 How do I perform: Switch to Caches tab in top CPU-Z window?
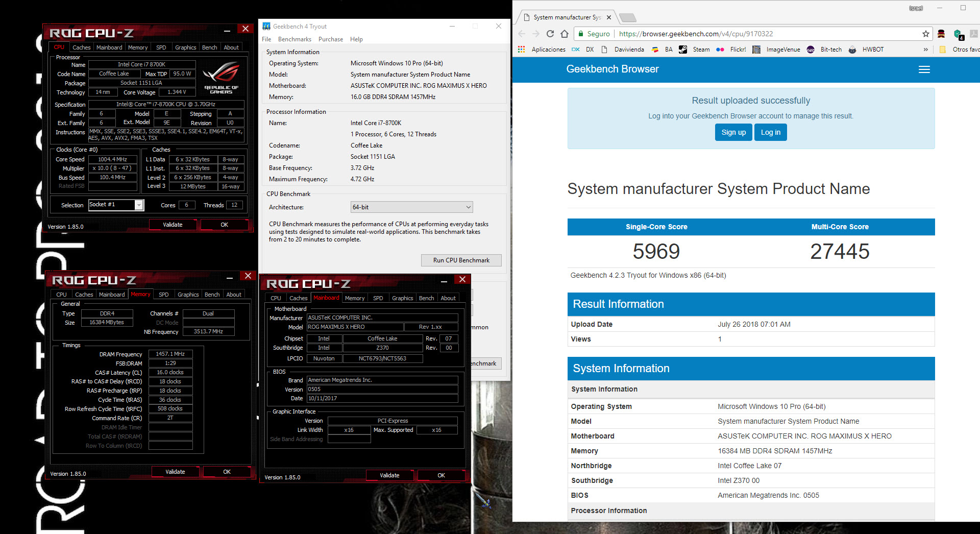click(81, 47)
